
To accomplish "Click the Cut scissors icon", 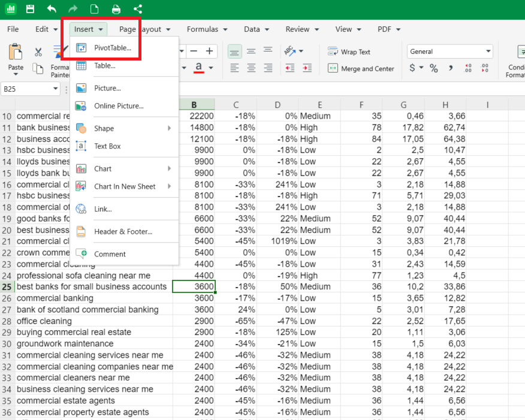I will click(38, 52).
